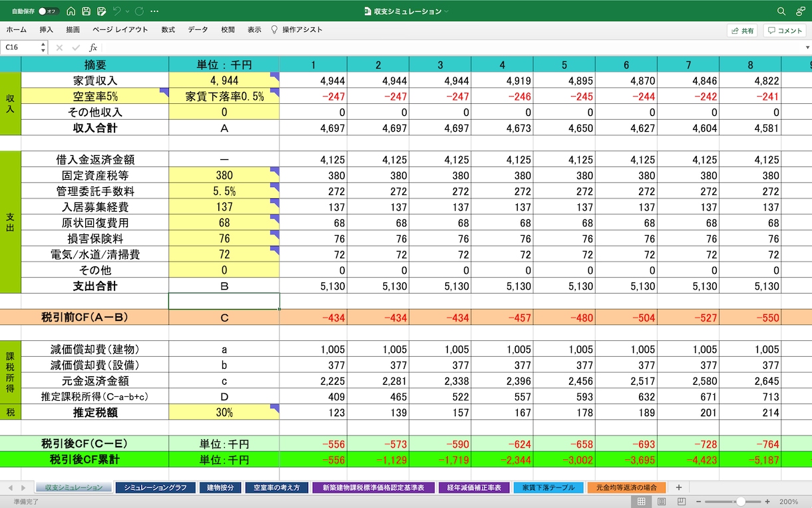812x508 pixels.
Task: Switch to 建物按分 sheet tab
Action: point(220,487)
